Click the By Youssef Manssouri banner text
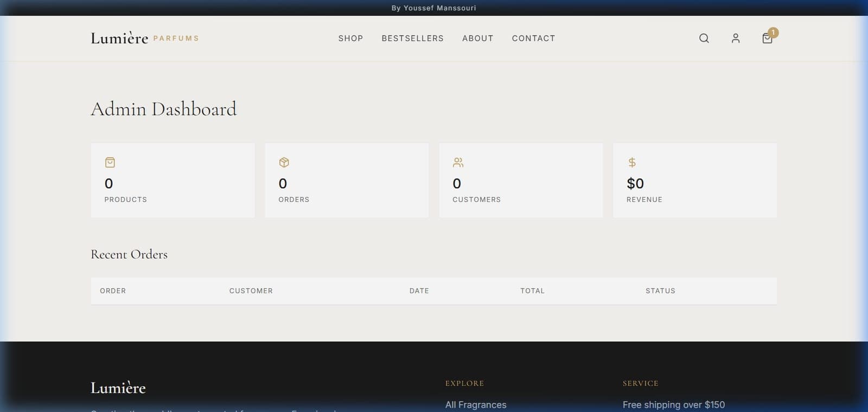 pyautogui.click(x=434, y=8)
